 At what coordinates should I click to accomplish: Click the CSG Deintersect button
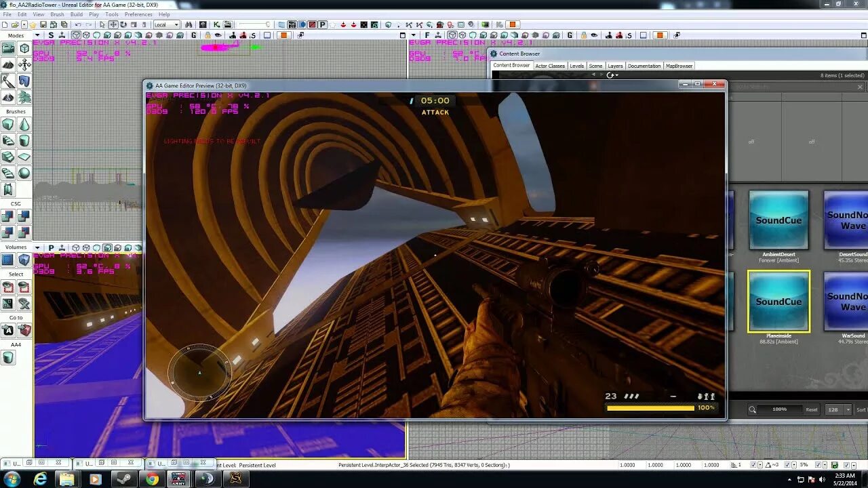[x=24, y=233]
